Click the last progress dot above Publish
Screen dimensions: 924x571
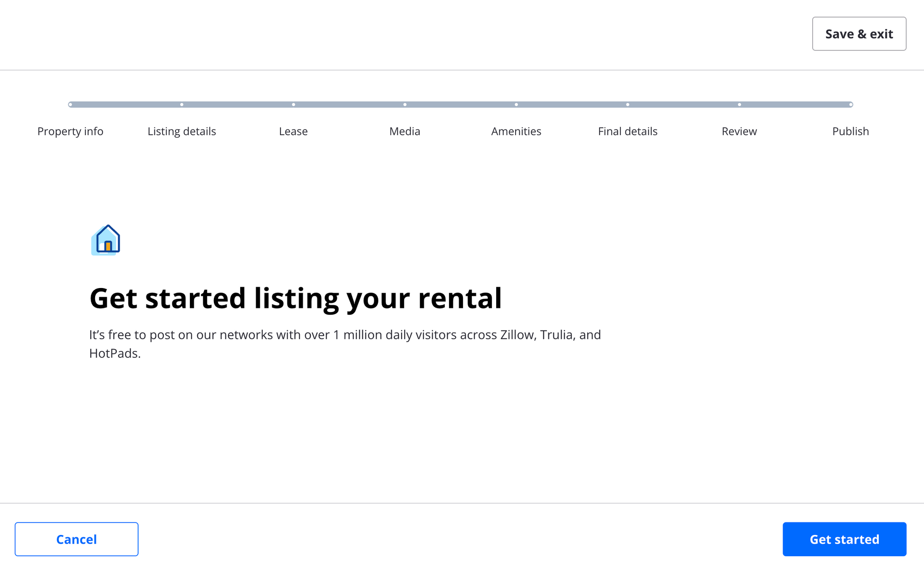pyautogui.click(x=851, y=104)
